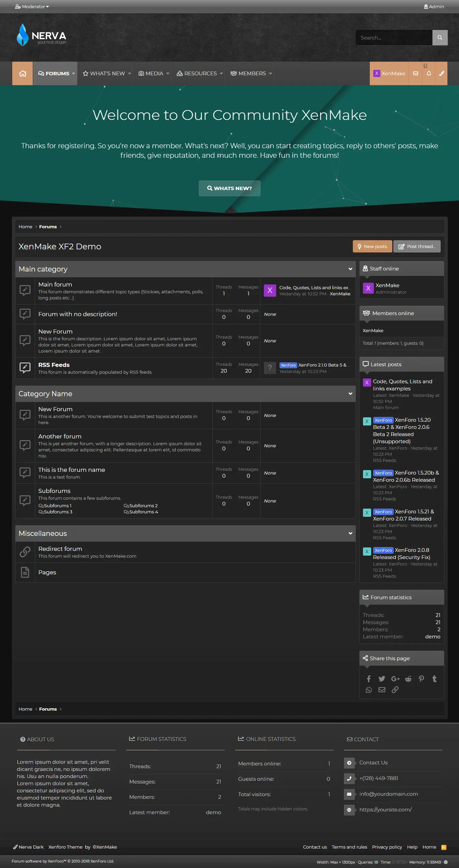Click the copy link chain icon

(x=395, y=690)
